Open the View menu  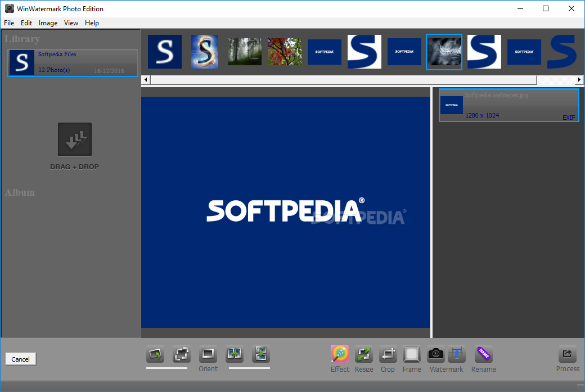pos(71,23)
